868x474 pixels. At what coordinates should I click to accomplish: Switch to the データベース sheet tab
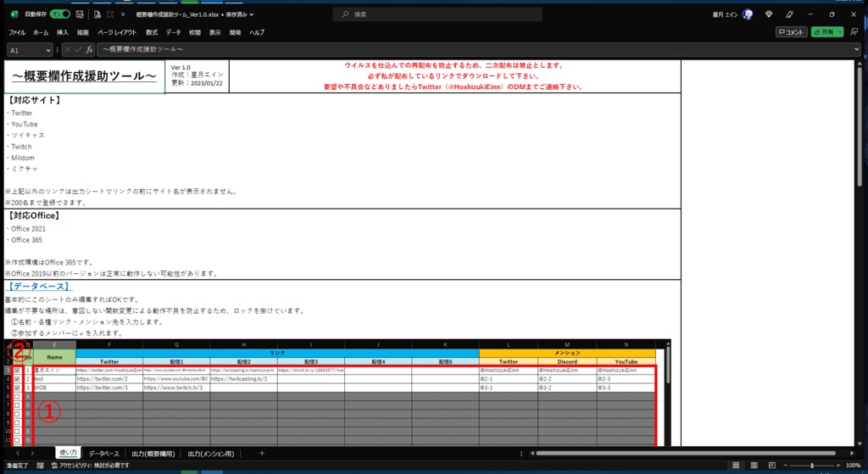pyautogui.click(x=104, y=454)
